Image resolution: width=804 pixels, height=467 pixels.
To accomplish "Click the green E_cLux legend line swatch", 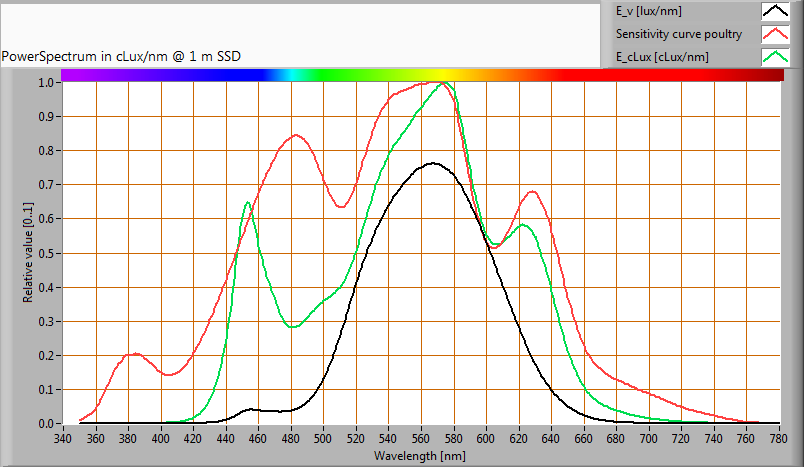I will (775, 57).
